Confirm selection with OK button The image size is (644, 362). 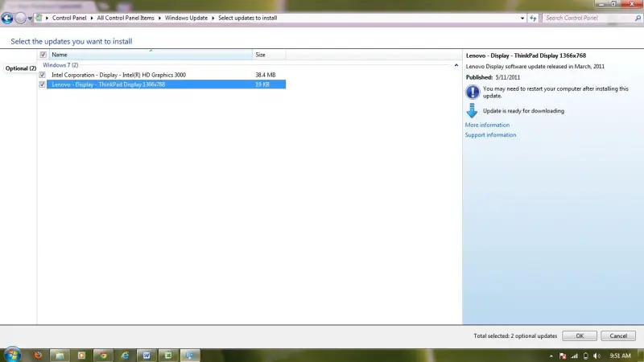coord(580,335)
